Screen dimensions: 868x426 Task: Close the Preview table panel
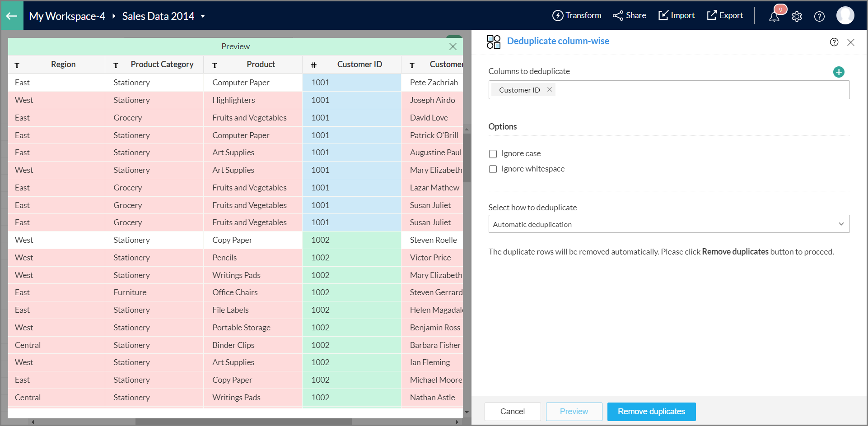pos(453,46)
